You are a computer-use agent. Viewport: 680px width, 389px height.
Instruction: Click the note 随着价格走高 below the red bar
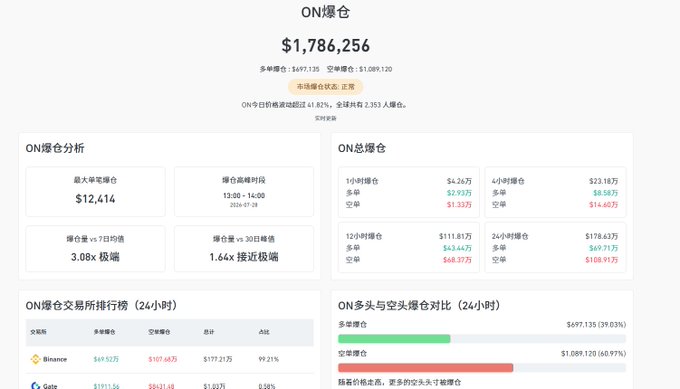399,382
